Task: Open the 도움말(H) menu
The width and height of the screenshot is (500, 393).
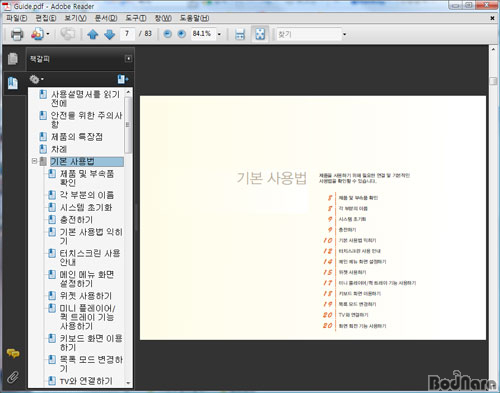Action: [x=194, y=18]
